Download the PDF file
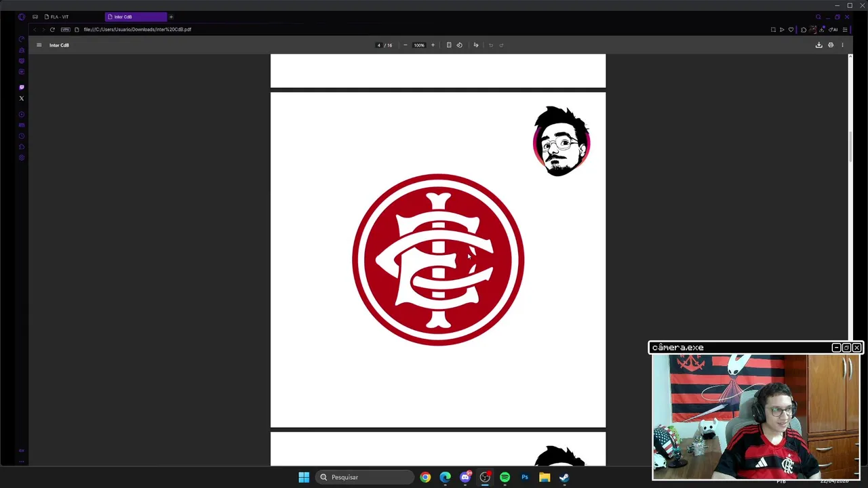 pos(818,45)
